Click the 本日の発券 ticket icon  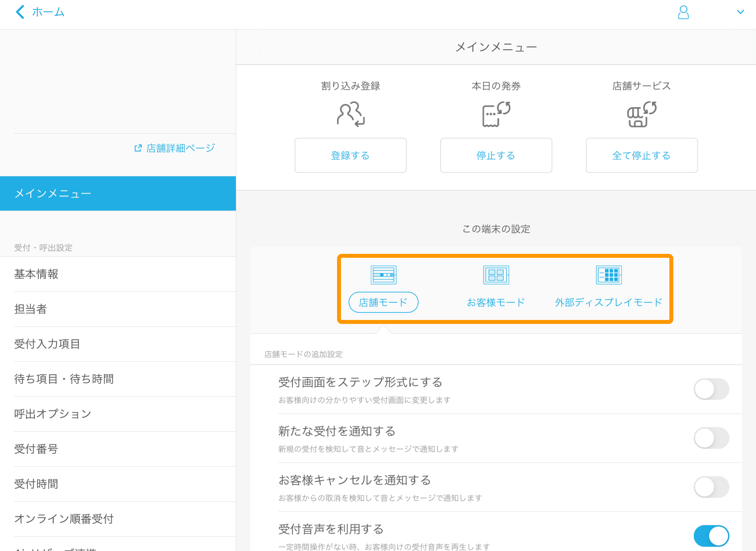coord(496,114)
